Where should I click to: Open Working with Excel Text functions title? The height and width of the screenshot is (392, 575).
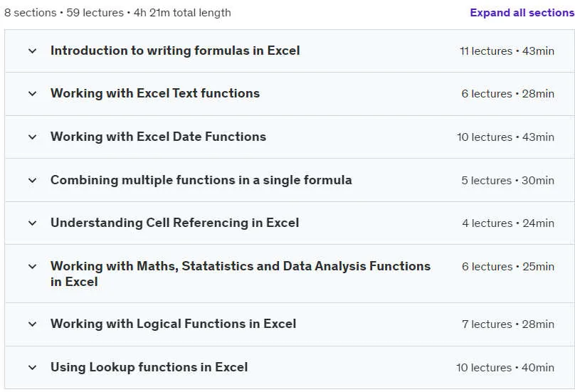click(x=155, y=93)
